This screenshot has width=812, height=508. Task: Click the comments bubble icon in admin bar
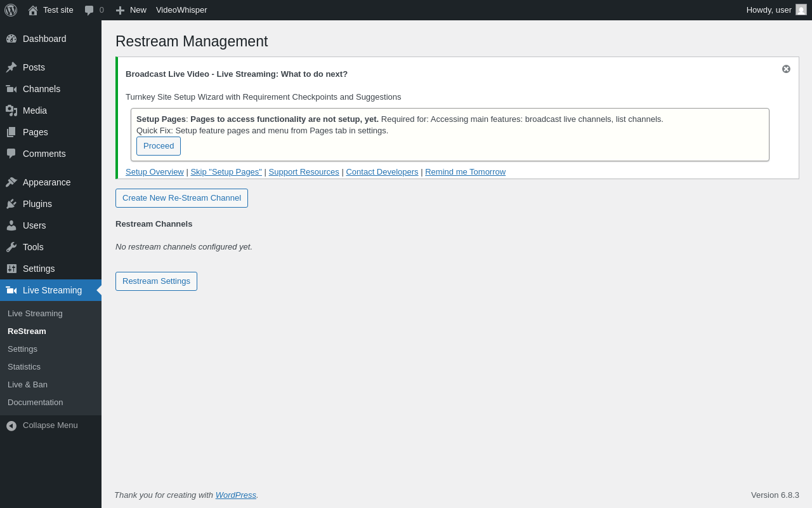(89, 10)
